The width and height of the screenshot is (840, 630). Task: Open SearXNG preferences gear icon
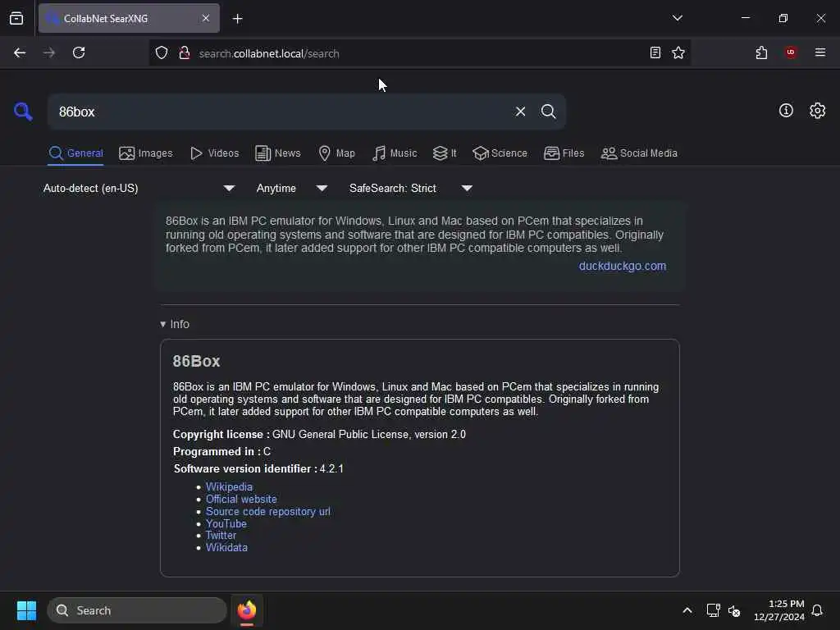[817, 111]
